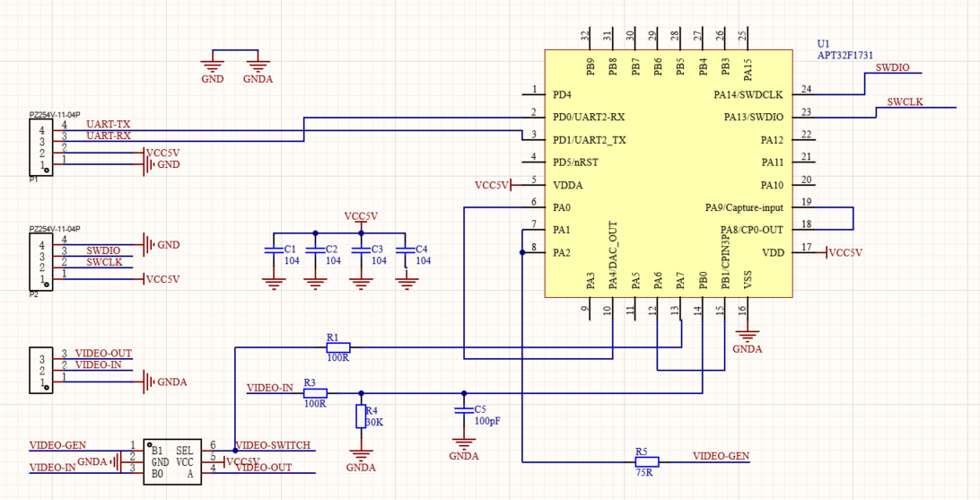Click the VIDEO-GEN label beside R5

click(x=722, y=456)
